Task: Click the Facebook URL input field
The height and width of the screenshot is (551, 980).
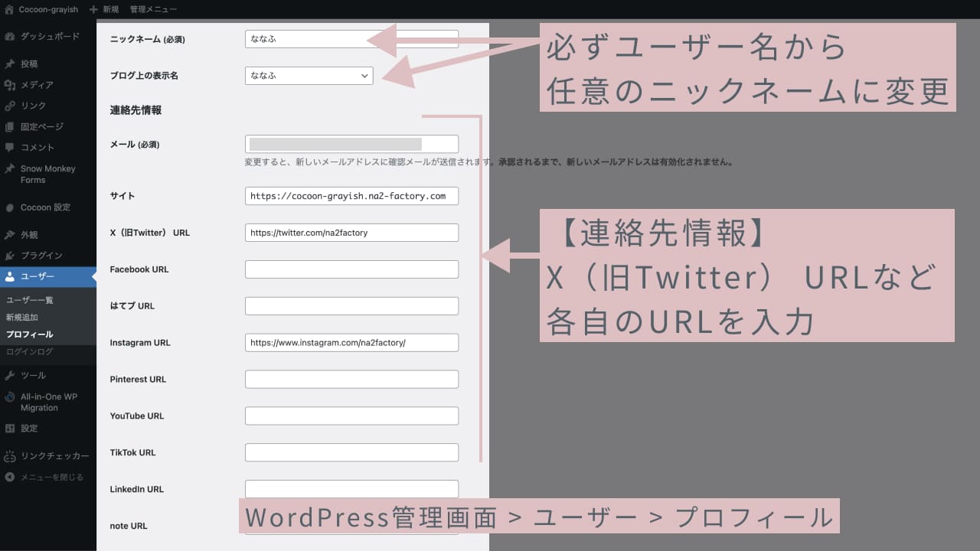Action: coord(351,269)
